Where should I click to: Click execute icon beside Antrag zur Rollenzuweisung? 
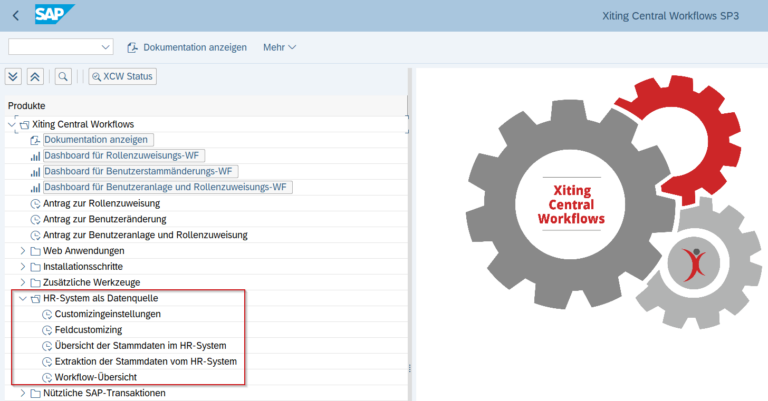coord(35,204)
